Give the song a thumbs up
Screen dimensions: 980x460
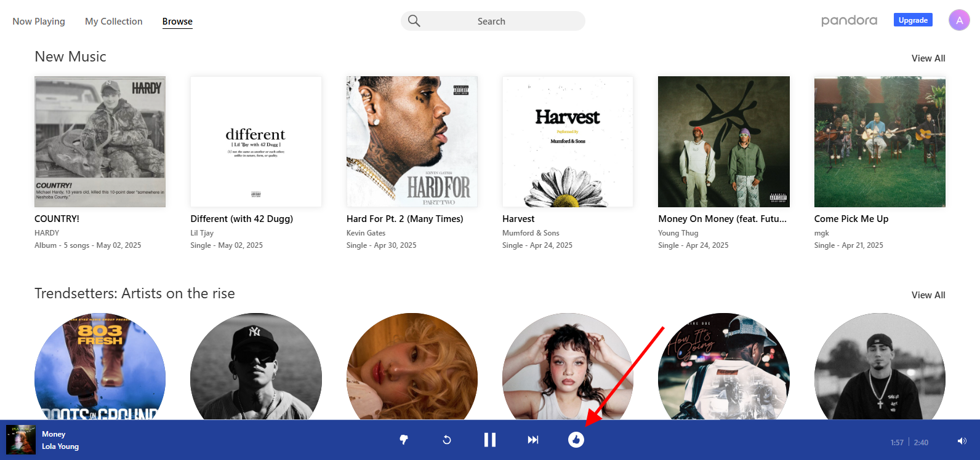[x=576, y=440]
